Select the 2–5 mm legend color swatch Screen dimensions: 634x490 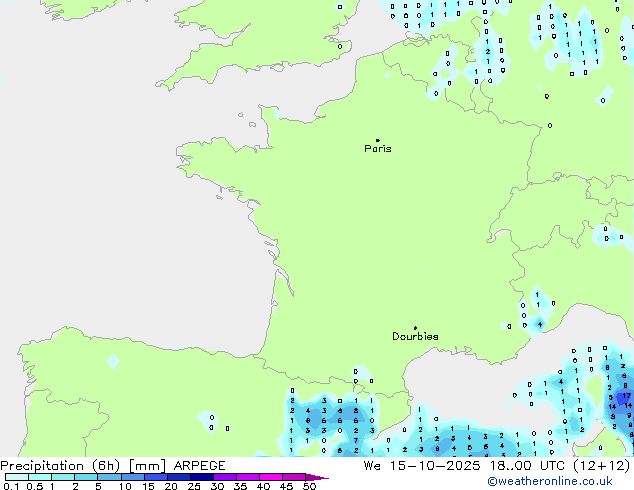coord(86,477)
